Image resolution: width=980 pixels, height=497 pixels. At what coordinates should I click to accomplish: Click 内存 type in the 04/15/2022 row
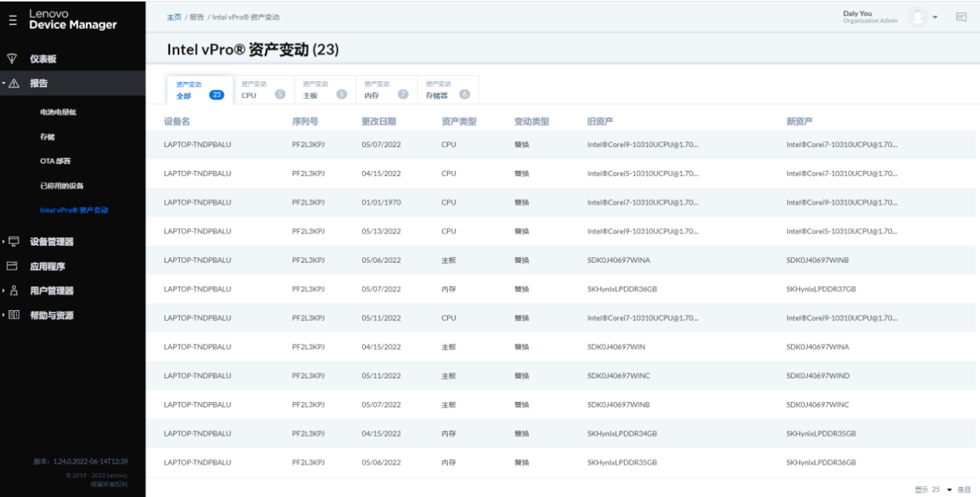pos(449,434)
